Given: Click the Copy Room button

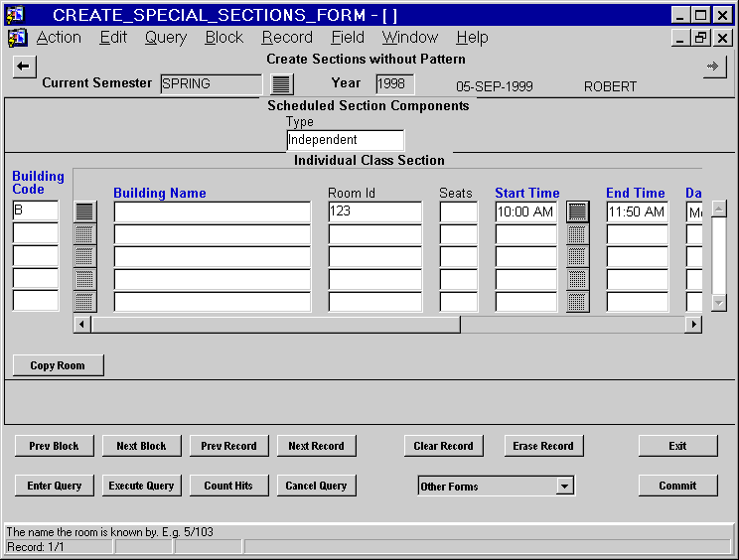Looking at the screenshot, I should coord(58,365).
